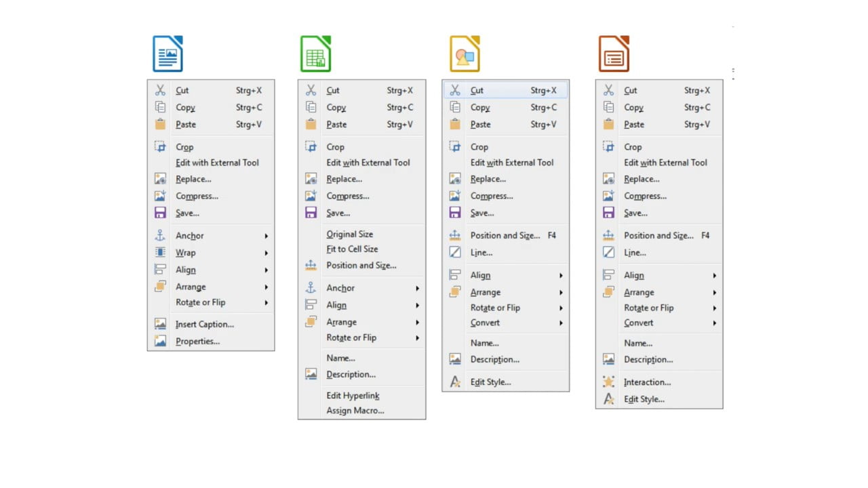Click Position and Size icon in Calc menu
Screen dimensions: 868x488
pyautogui.click(x=311, y=266)
